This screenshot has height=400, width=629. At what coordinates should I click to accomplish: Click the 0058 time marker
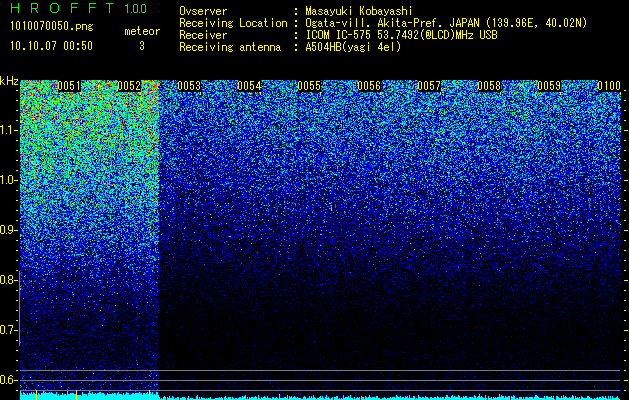pos(489,86)
